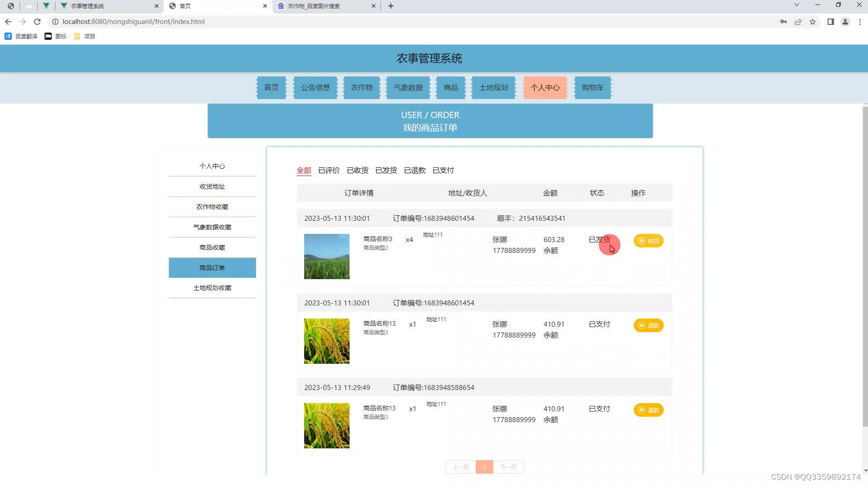868x485 pixels.
Task: Open the share page icon in address bar
Action: 798,22
